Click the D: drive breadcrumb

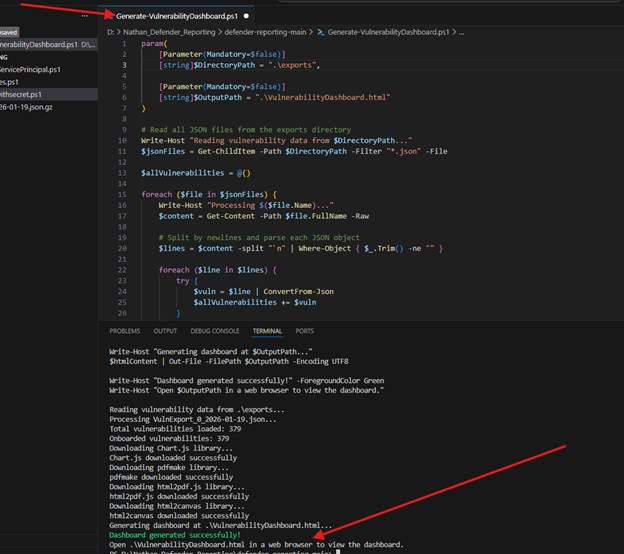click(111, 33)
